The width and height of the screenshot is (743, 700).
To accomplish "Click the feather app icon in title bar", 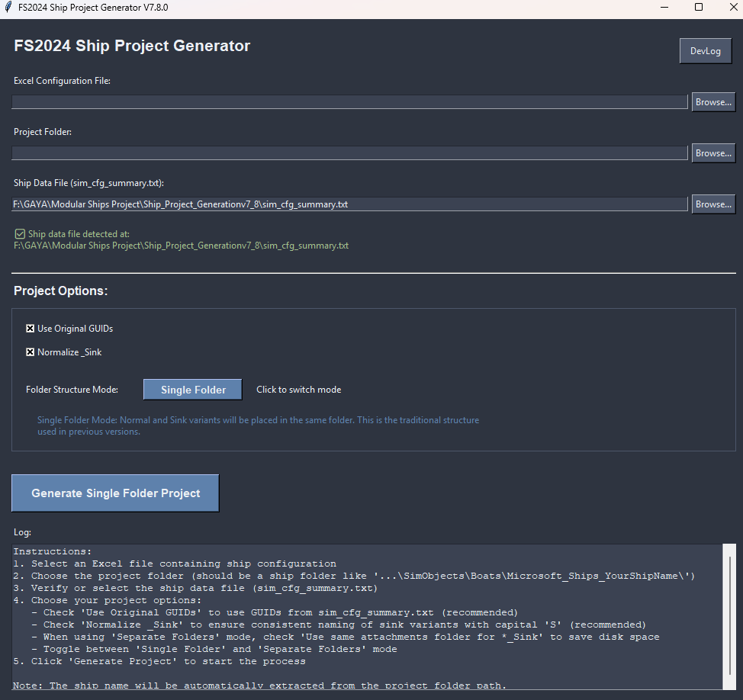I will (8, 8).
